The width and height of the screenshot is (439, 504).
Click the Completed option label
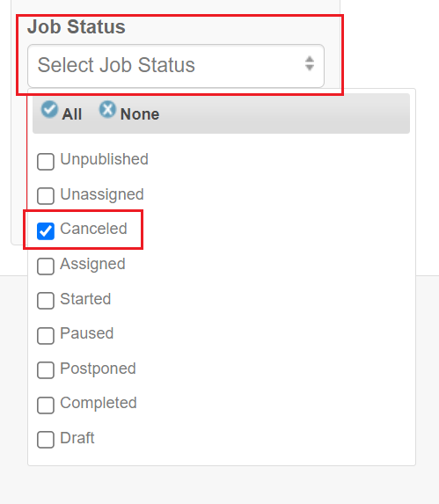[x=99, y=403]
